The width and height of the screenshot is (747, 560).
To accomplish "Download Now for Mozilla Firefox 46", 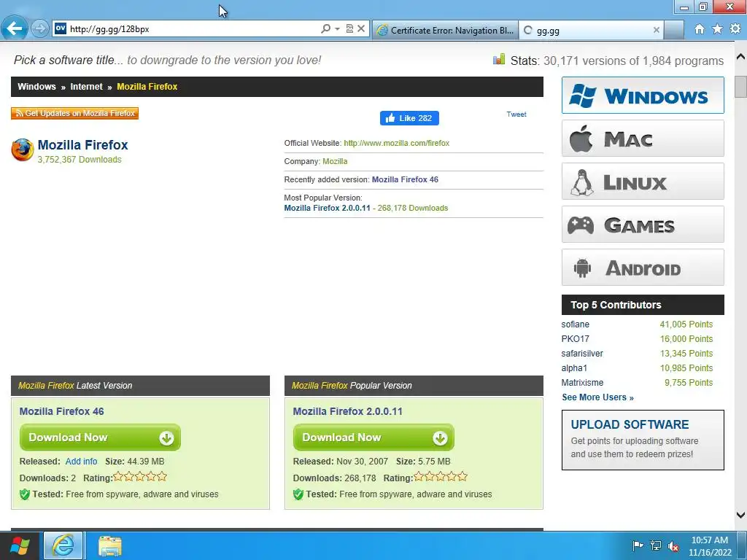I will pyautogui.click(x=100, y=437).
